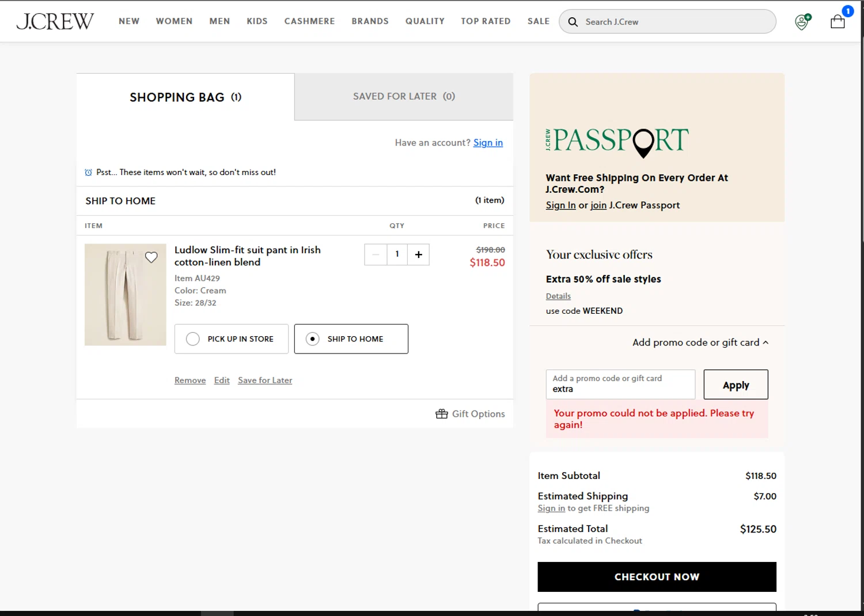864x616 pixels.
Task: Collapse Add promo code or gift card
Action: (x=700, y=343)
